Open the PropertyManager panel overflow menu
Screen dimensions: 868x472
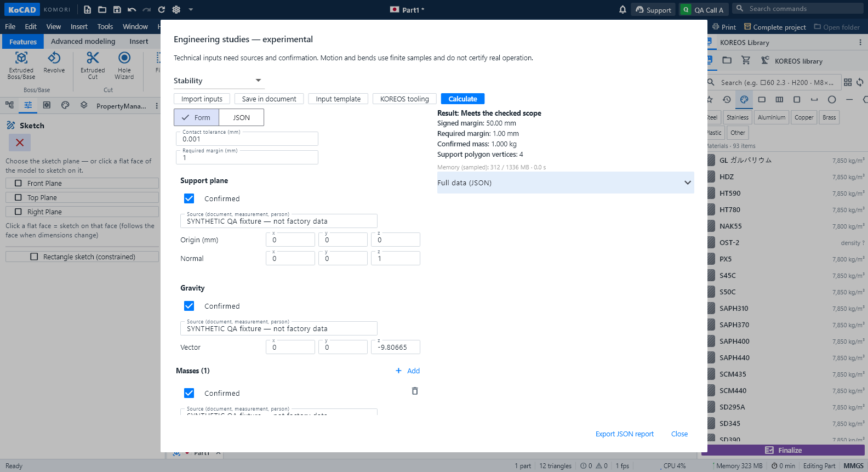coord(157,106)
